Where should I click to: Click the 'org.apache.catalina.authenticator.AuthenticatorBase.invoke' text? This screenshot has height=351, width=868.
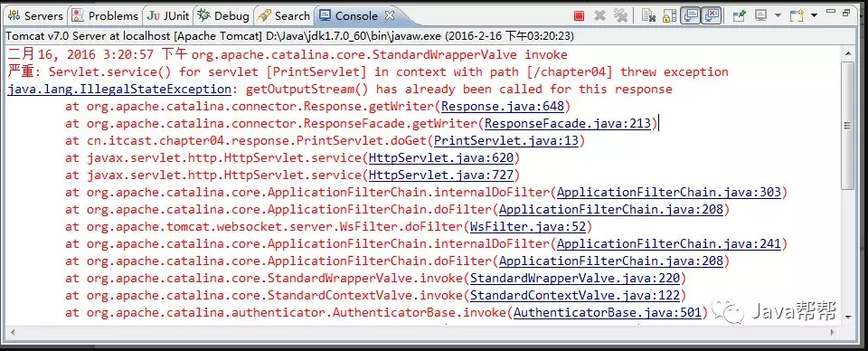pos(297,313)
